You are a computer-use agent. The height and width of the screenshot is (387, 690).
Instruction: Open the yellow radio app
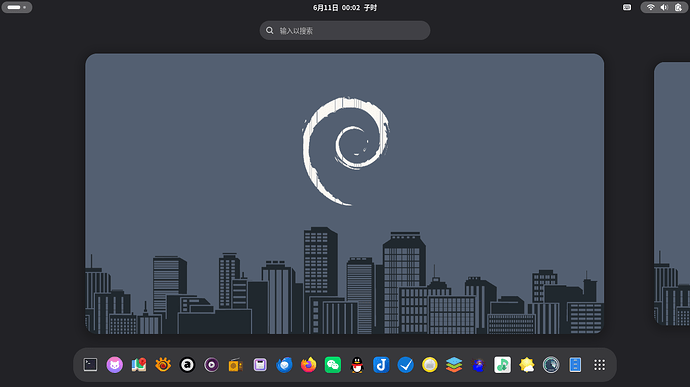click(235, 365)
